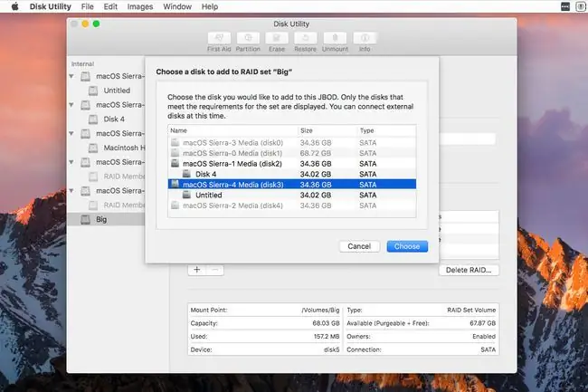Open the File menu
Image resolution: width=588 pixels, height=392 pixels.
[88, 6]
